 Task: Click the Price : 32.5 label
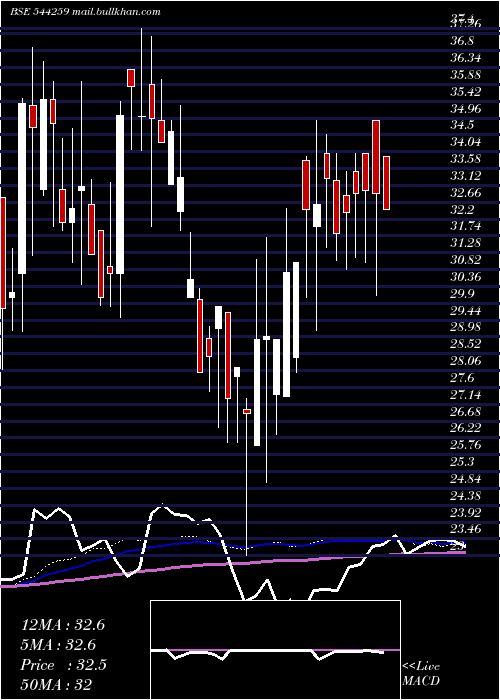point(63,665)
